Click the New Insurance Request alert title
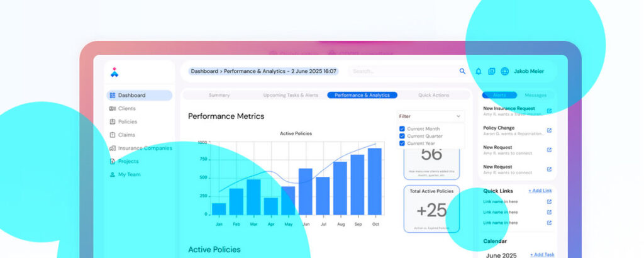Viewport: 644px width, 258px height. [x=509, y=108]
